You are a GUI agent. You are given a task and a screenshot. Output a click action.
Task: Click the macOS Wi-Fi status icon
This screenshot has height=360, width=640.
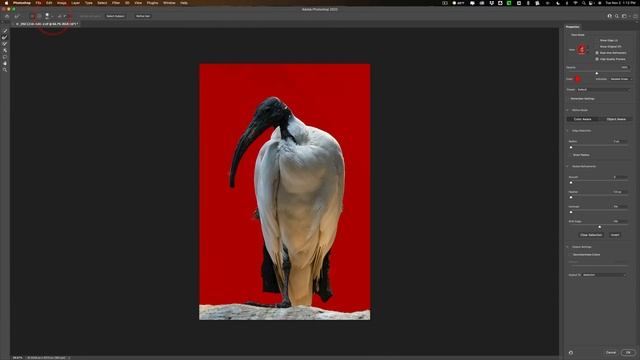tap(576, 3)
